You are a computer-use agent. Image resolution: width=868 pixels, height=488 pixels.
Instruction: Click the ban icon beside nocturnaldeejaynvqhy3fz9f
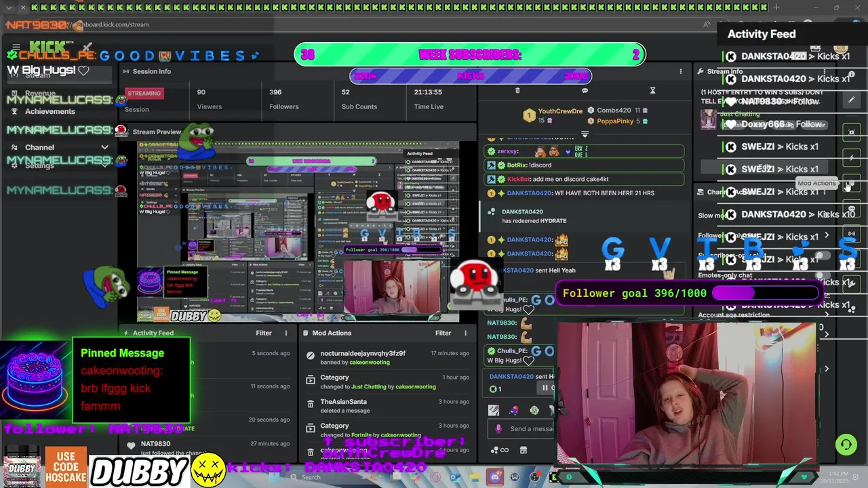pyautogui.click(x=311, y=355)
